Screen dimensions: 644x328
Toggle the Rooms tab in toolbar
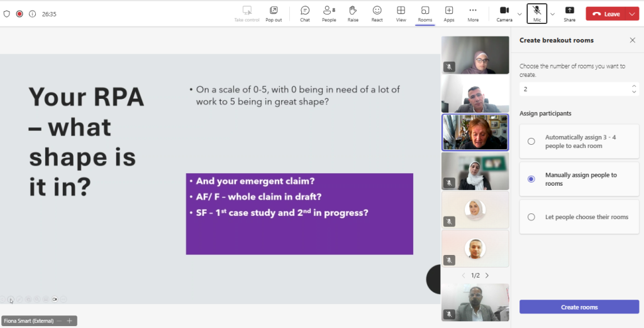click(x=425, y=13)
